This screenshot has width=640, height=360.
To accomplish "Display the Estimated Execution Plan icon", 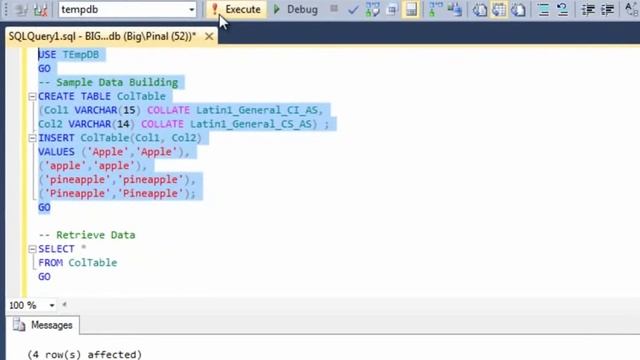I will coord(372,10).
